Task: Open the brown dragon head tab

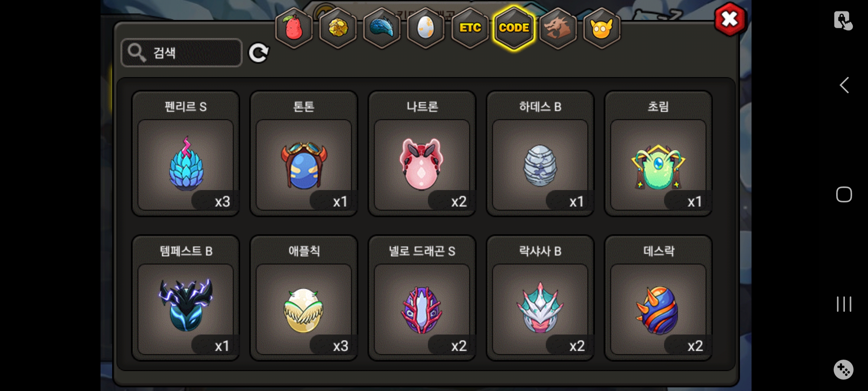Action: (x=558, y=28)
